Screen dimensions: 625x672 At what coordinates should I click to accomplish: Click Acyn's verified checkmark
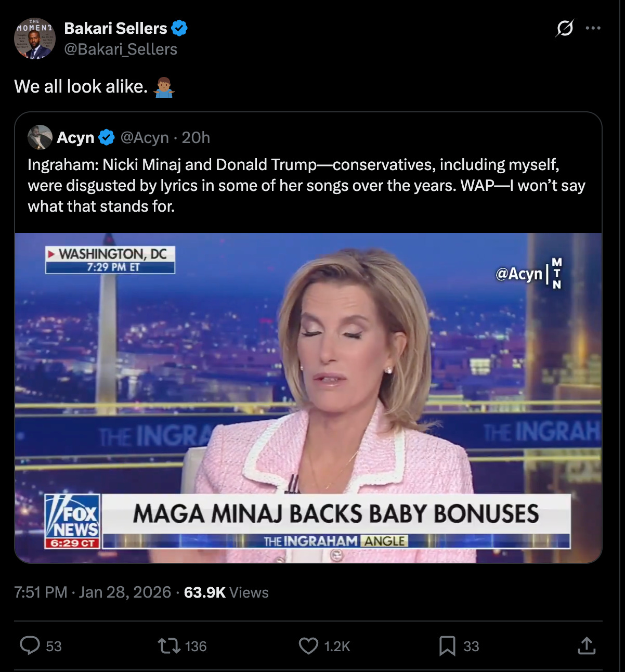pyautogui.click(x=107, y=137)
